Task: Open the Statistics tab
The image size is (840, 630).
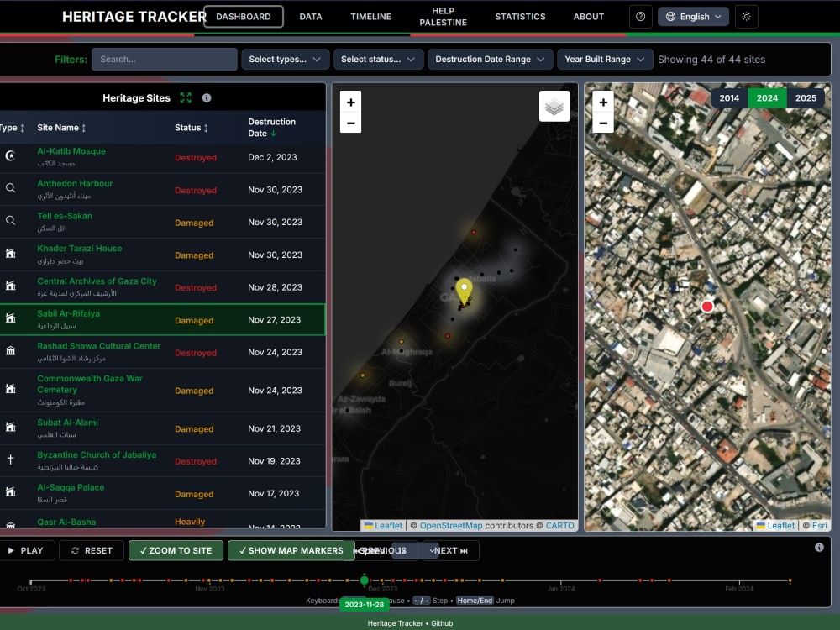Action: [520, 17]
